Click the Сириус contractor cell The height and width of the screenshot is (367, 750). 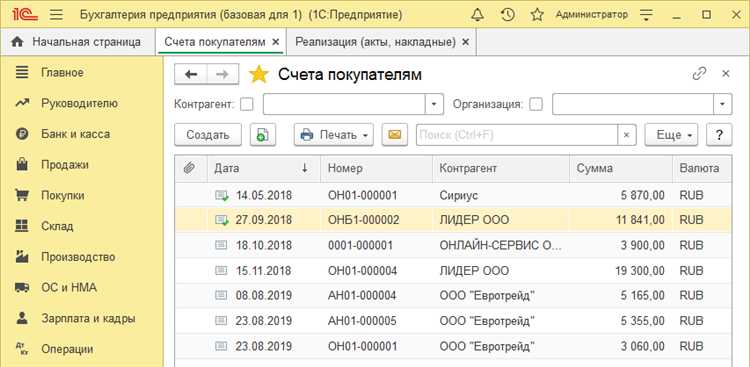click(501, 195)
